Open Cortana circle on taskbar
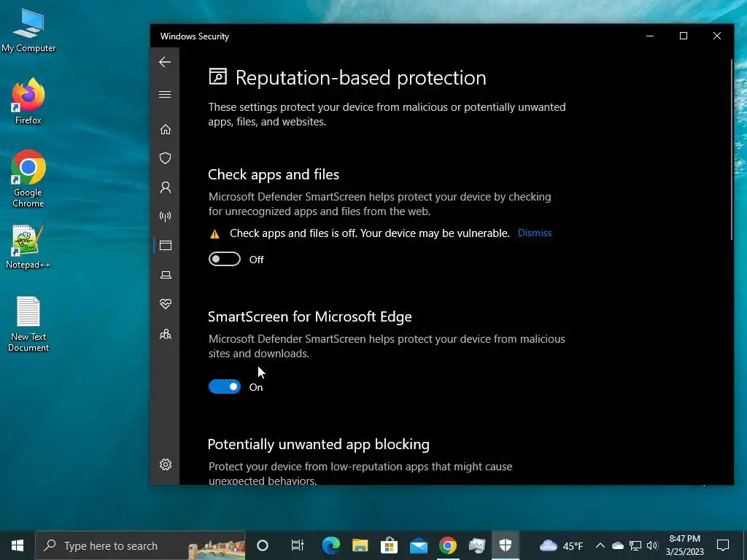Viewport: 747px width, 560px height. pos(263,545)
